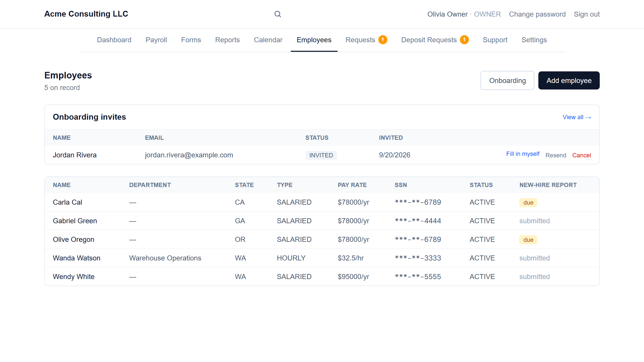Open the Forms tab

[x=191, y=40]
